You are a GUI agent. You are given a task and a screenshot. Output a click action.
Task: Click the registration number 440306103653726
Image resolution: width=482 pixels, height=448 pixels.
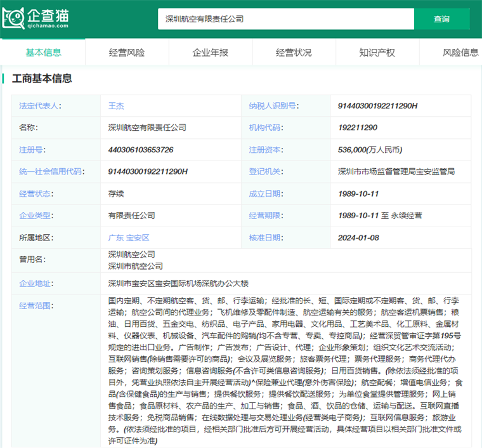pos(141,150)
